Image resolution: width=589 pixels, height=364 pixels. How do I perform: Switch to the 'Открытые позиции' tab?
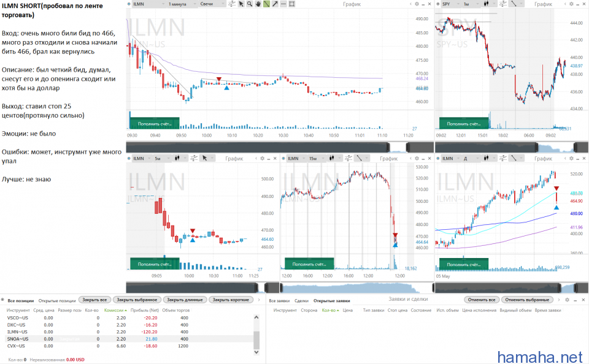pyautogui.click(x=56, y=301)
